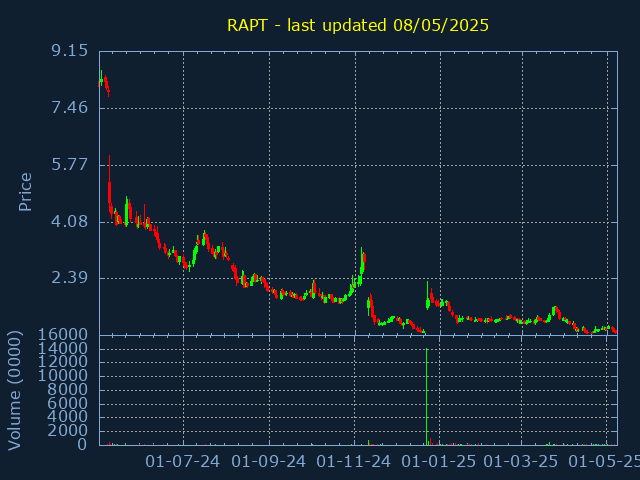The width and height of the screenshot is (640, 480).
Task: Click the 01-11-24 date label
Action: point(353,462)
